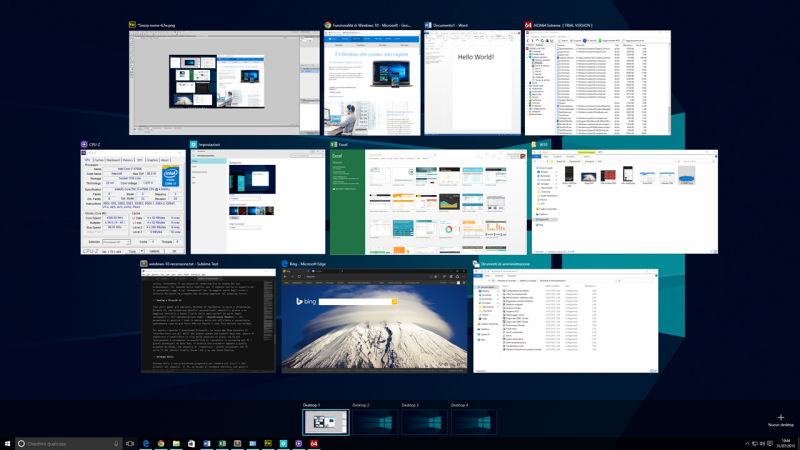Select the W10 File Explorer window

[x=624, y=202]
